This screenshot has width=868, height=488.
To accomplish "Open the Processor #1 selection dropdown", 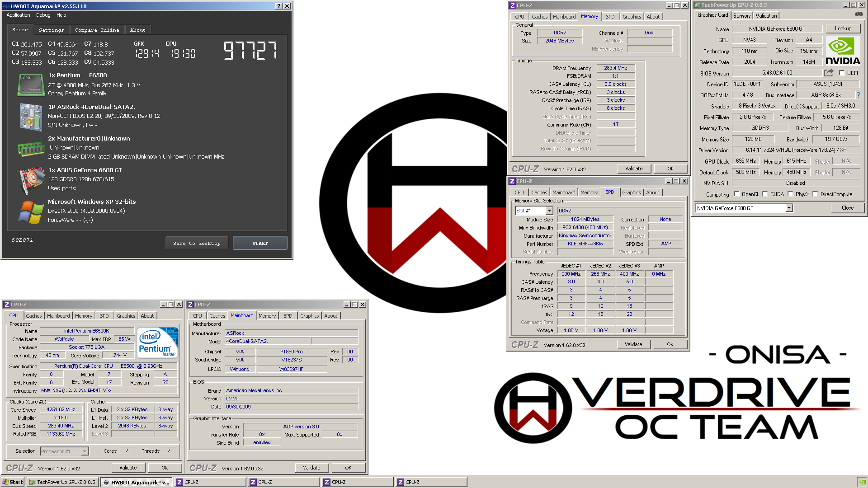I will (x=85, y=451).
